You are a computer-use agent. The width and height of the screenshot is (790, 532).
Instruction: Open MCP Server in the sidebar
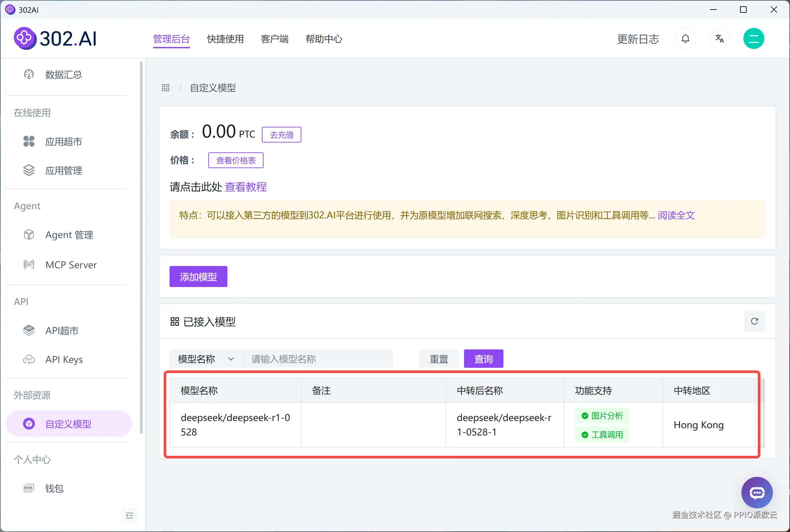click(71, 265)
